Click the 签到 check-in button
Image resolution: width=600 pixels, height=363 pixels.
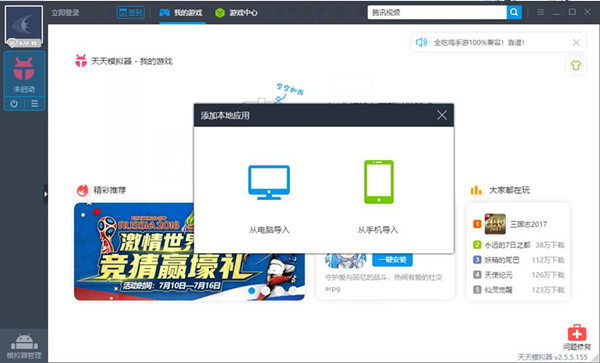point(130,13)
